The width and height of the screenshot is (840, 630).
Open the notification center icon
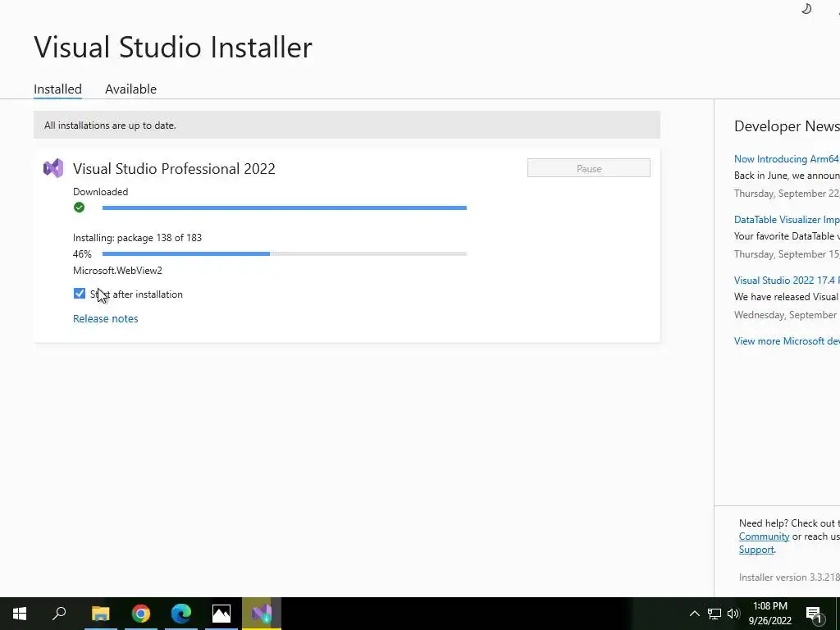point(814,614)
